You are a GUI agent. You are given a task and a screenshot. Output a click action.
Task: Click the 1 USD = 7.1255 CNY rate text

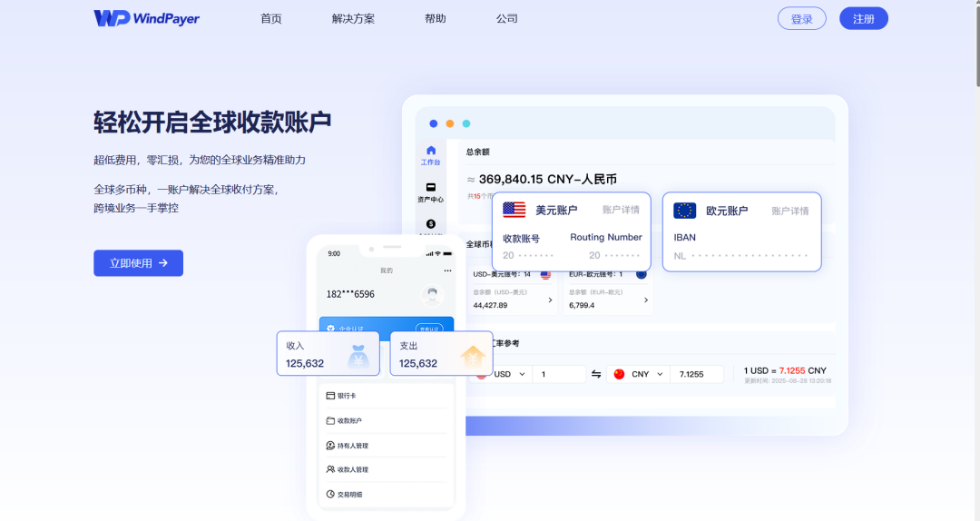click(785, 371)
